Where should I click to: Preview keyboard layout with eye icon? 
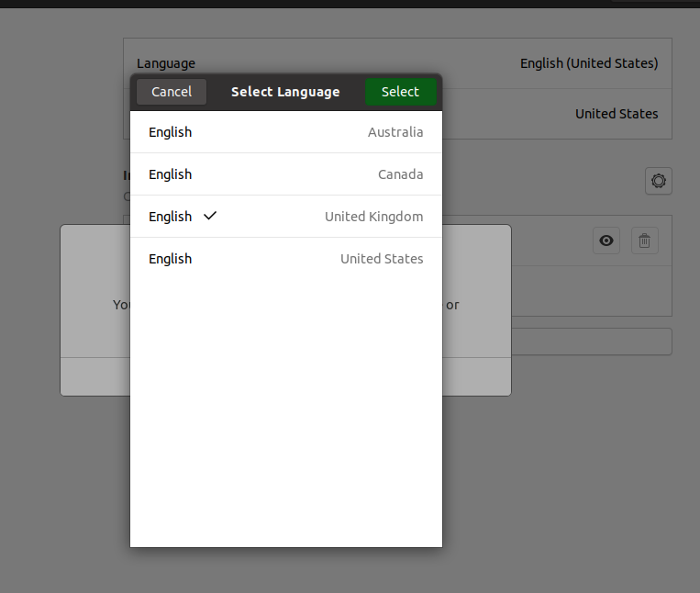pos(606,241)
